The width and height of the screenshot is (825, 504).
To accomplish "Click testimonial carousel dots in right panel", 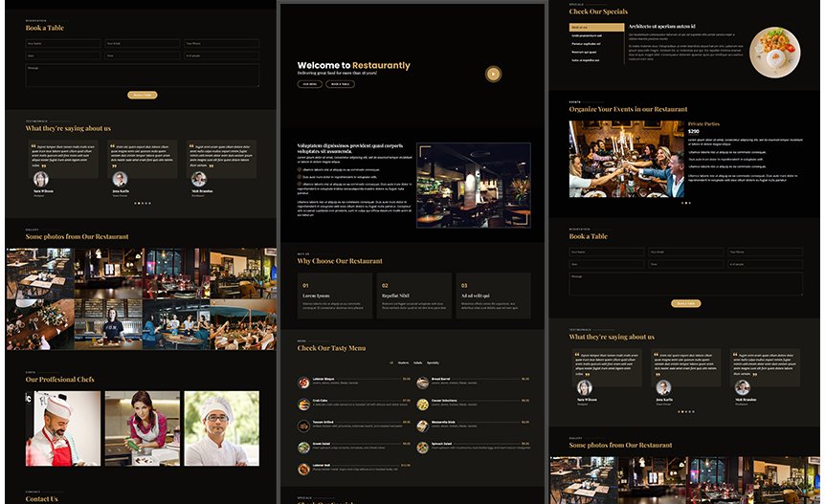I will 685,411.
